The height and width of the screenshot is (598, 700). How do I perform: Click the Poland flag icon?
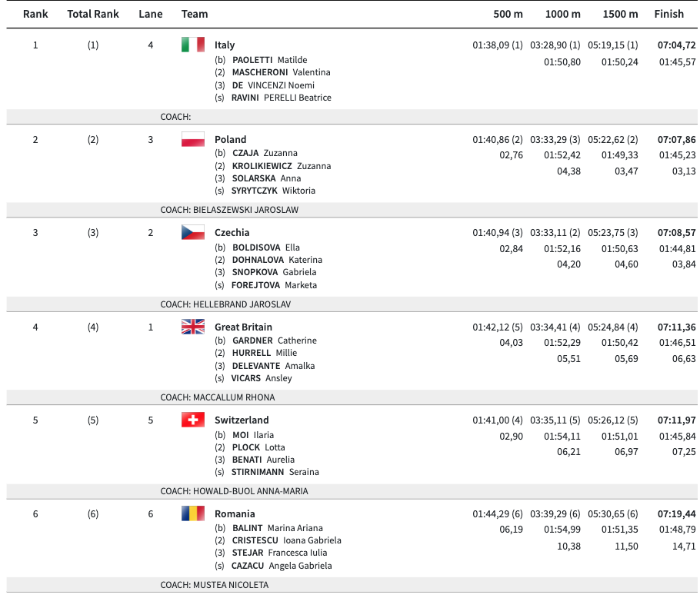[x=193, y=139]
